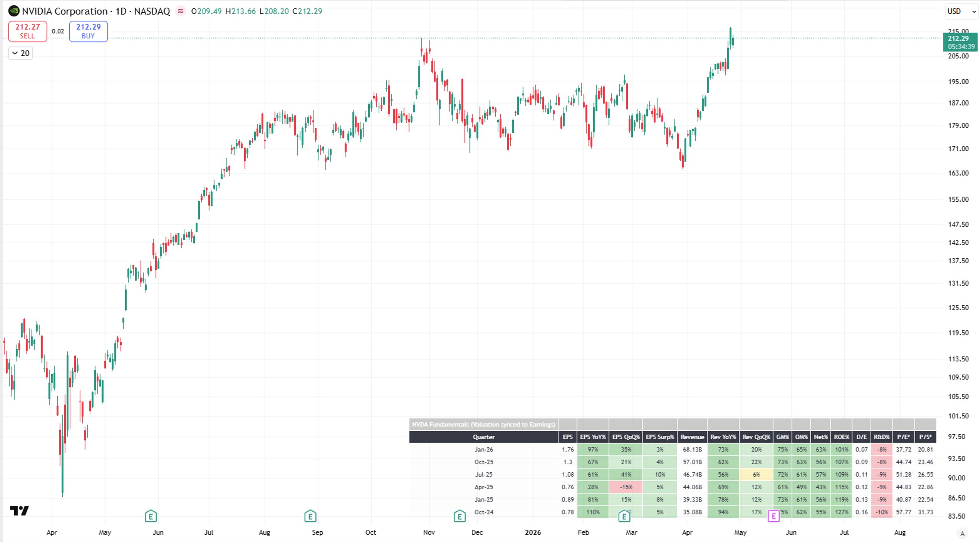Click the 37.72 P/E cell for Jan-26
The height and width of the screenshot is (542, 980).
click(x=903, y=449)
